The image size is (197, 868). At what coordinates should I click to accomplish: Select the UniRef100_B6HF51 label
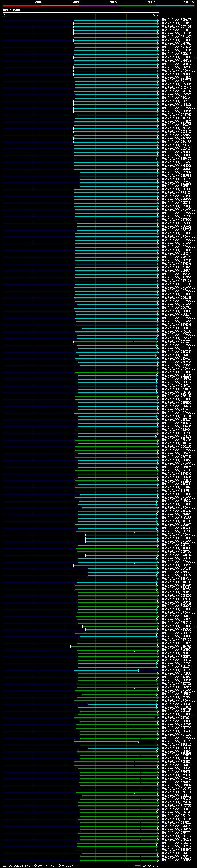177,772
